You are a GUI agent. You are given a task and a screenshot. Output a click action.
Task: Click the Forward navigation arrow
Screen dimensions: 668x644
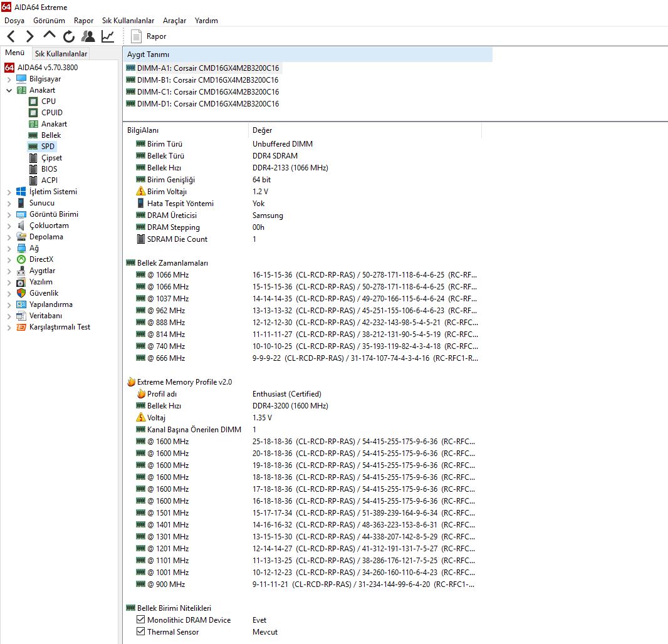pos(29,36)
